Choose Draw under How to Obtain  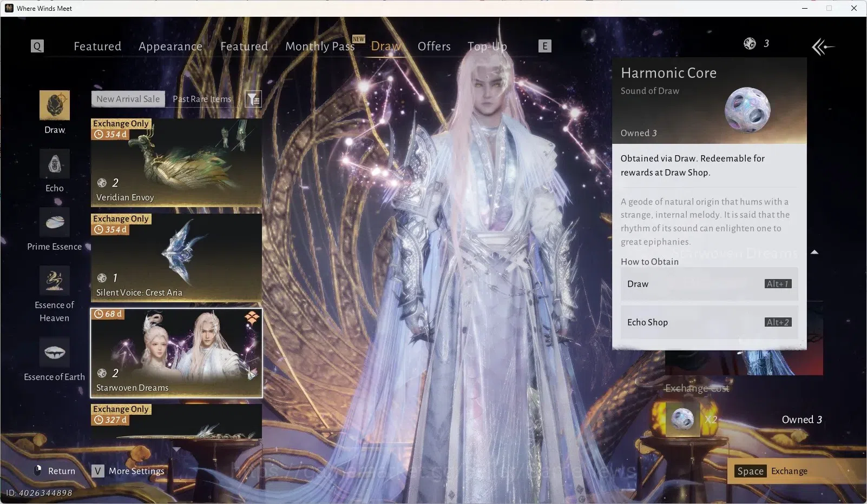[x=709, y=284]
